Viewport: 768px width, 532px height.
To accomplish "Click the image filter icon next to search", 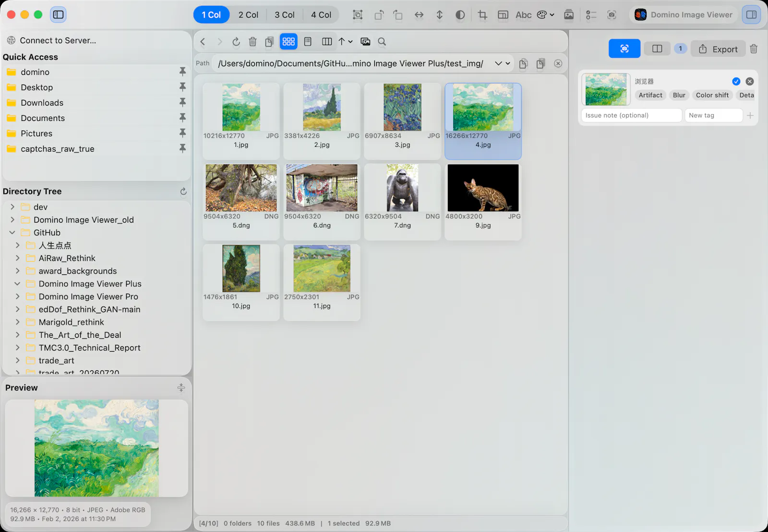I will (365, 42).
